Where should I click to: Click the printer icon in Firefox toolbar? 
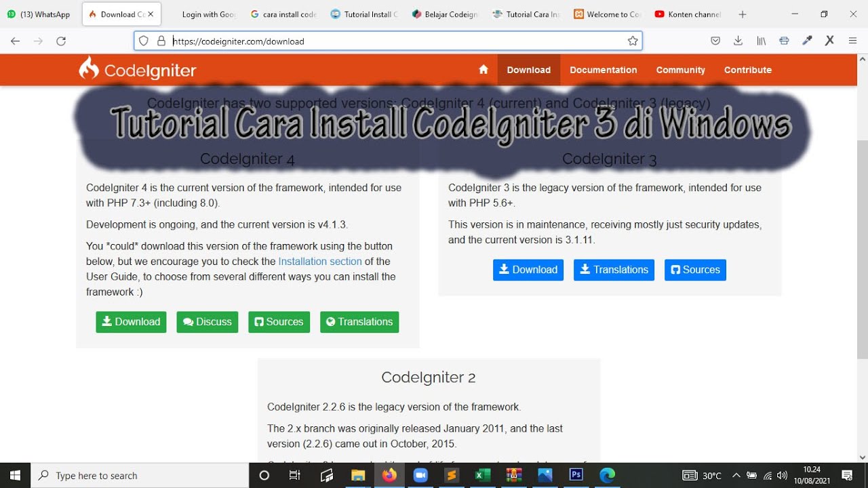pos(784,41)
